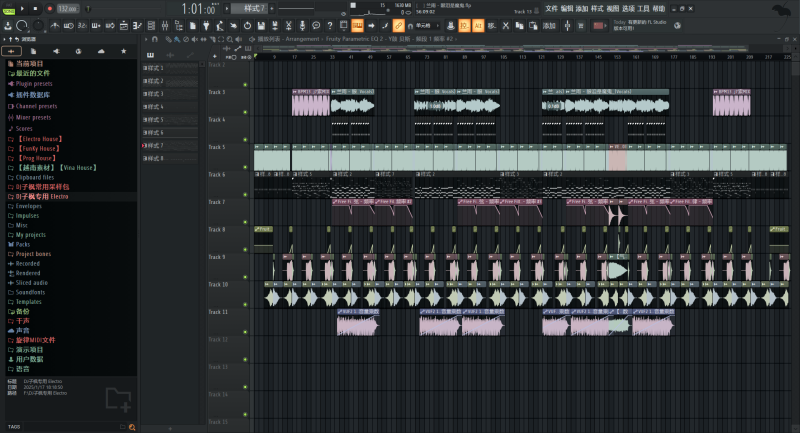Select 样式 3 in the pattern picker
Image resolution: width=800 pixels, height=433 pixels.
click(x=154, y=93)
